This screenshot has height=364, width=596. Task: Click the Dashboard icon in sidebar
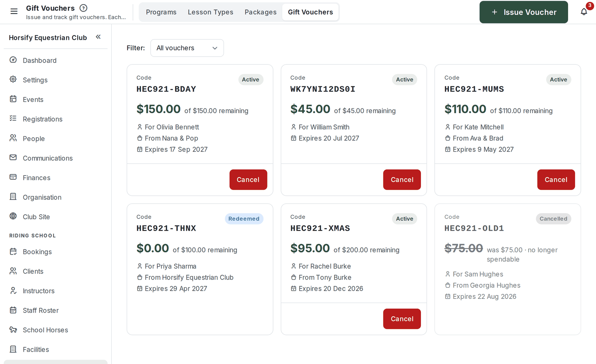click(13, 60)
